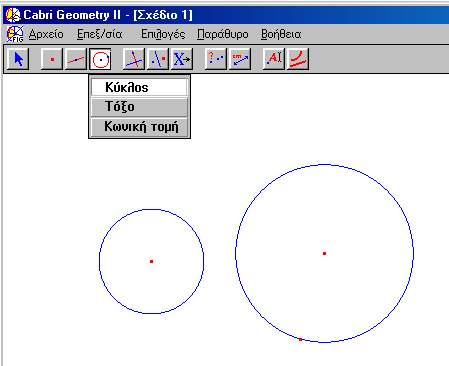Open the Perpendicular construct tool
The height and width of the screenshot is (366, 449).
(x=134, y=59)
